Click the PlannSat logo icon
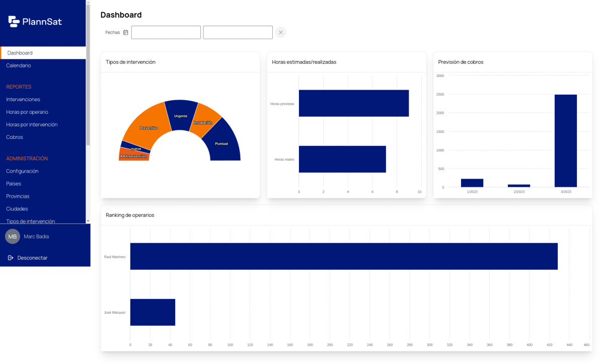 (x=14, y=22)
